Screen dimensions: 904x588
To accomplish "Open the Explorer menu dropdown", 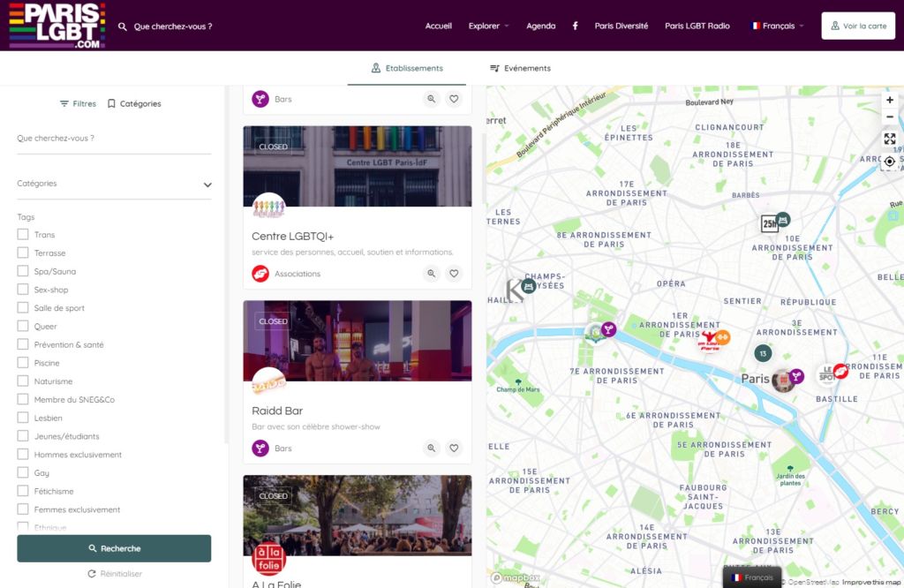I will click(x=488, y=26).
